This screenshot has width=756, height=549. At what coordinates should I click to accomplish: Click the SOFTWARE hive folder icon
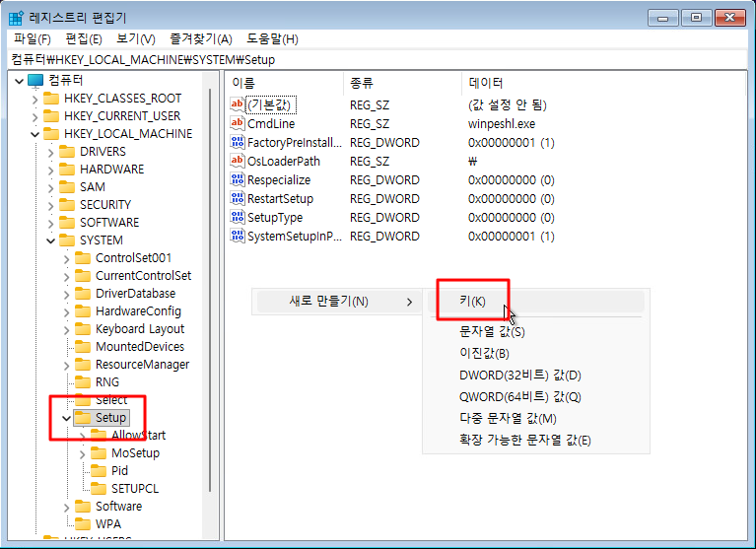coord(67,223)
